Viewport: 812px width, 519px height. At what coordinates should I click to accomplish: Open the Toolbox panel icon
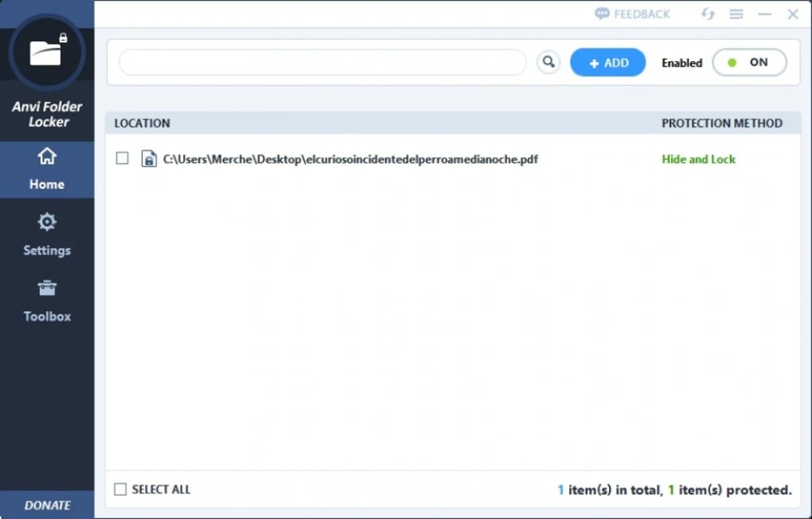(47, 287)
